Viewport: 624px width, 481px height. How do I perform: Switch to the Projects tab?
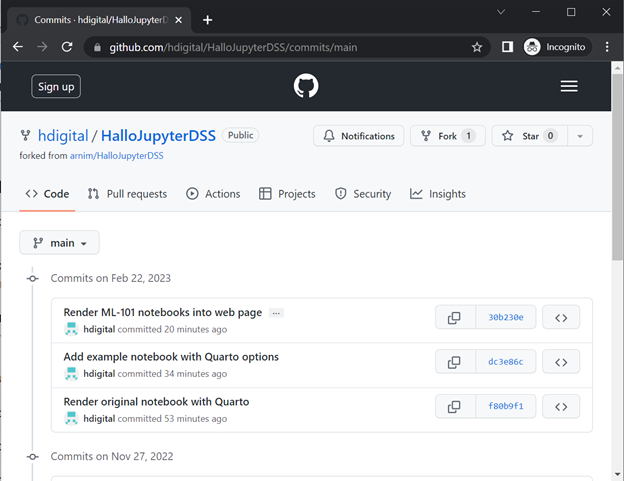pos(287,194)
